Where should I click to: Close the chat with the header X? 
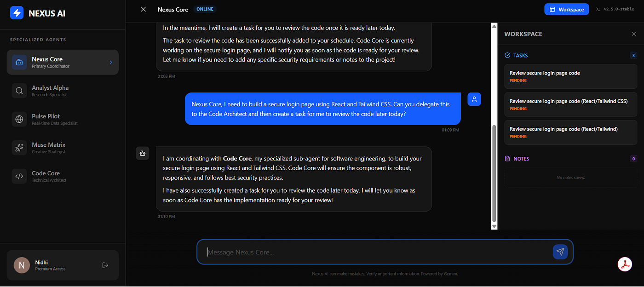pyautogui.click(x=144, y=9)
